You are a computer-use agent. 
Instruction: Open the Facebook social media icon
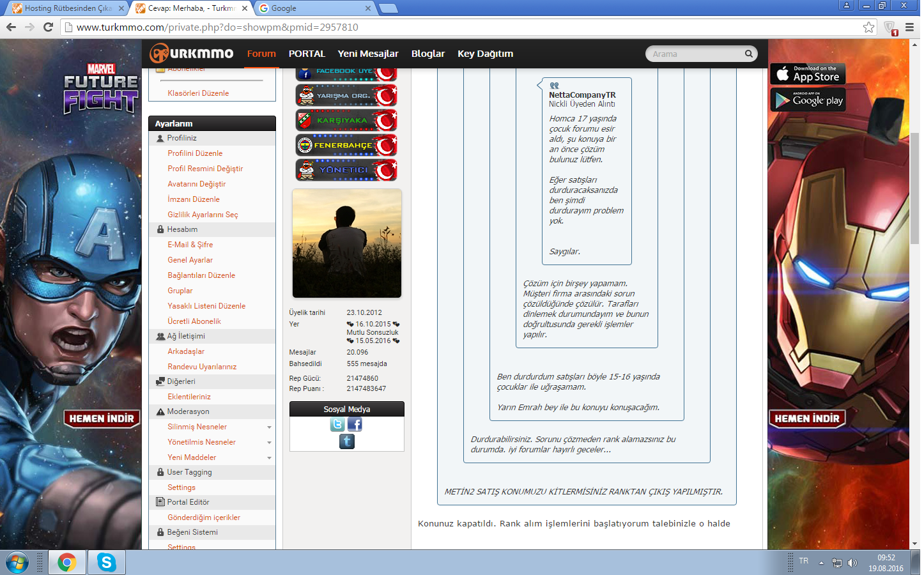click(x=355, y=424)
